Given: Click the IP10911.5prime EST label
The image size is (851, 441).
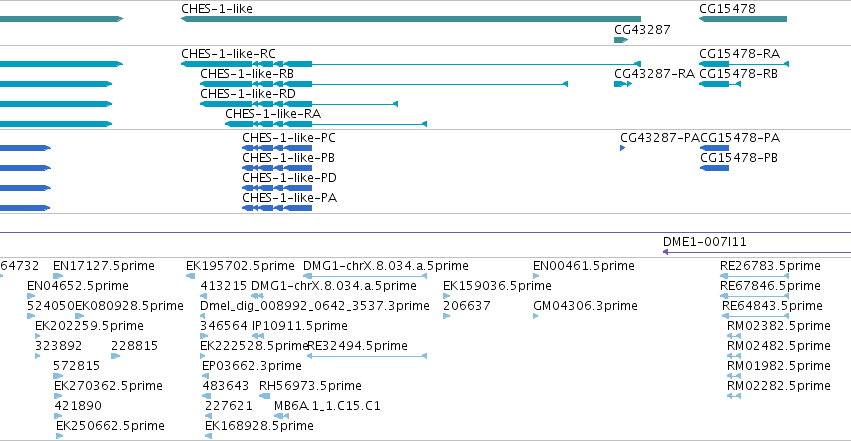Looking at the screenshot, I should 300,326.
